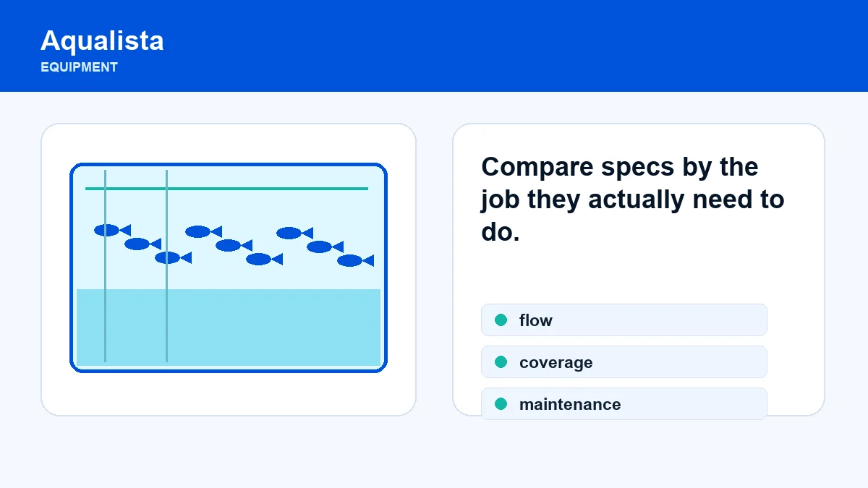Click the top fish of the right group
Image resolution: width=868 pixels, height=488 pixels.
click(294, 233)
